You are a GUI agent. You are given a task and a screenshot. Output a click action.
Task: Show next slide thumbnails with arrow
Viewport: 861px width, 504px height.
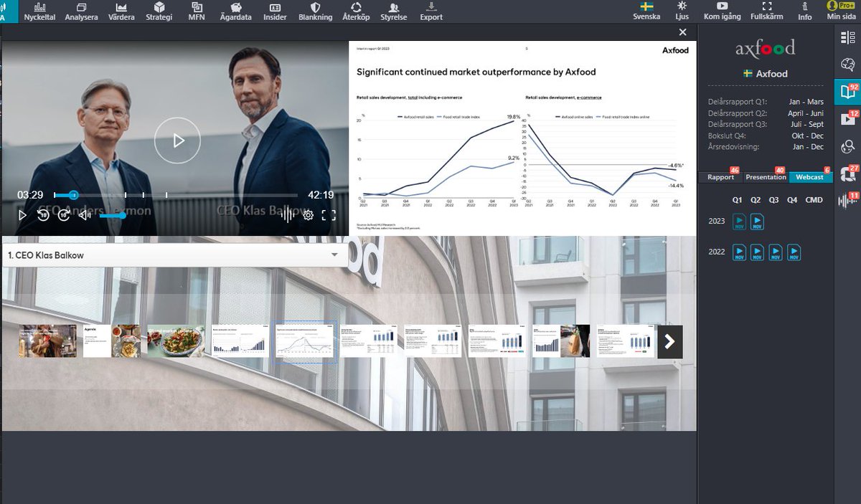670,341
